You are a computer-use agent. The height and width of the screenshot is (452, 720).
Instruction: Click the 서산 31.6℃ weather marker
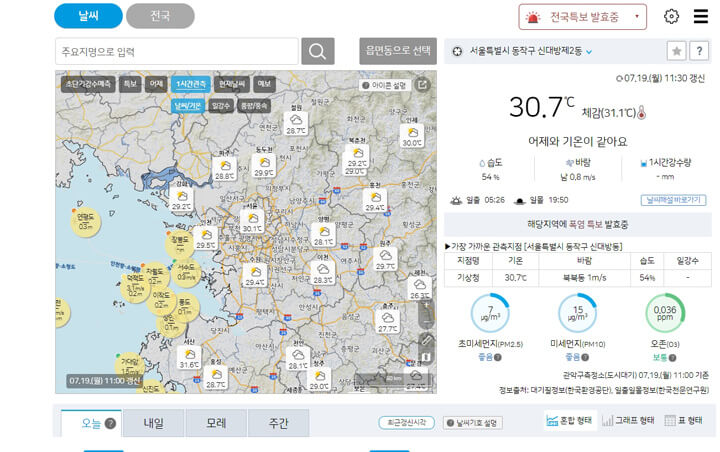coord(189,357)
